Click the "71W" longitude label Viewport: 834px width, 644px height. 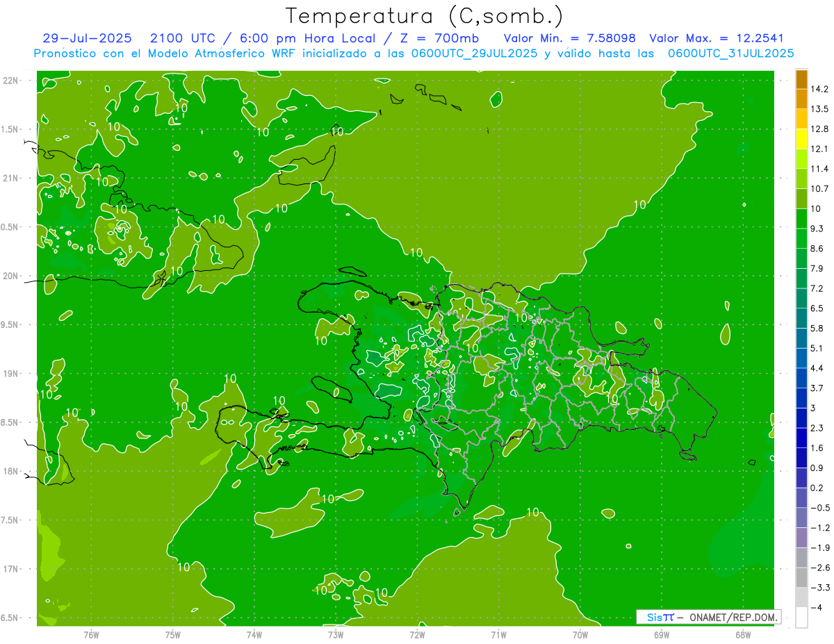[x=498, y=634]
